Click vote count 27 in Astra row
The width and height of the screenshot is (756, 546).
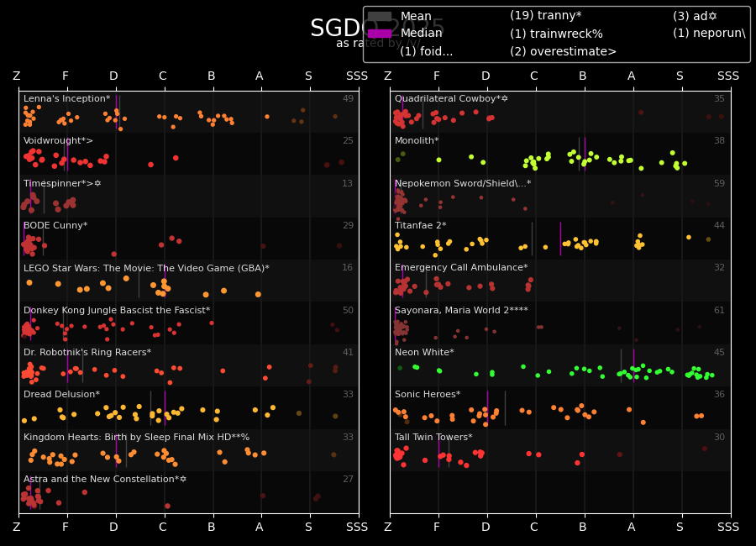click(348, 479)
